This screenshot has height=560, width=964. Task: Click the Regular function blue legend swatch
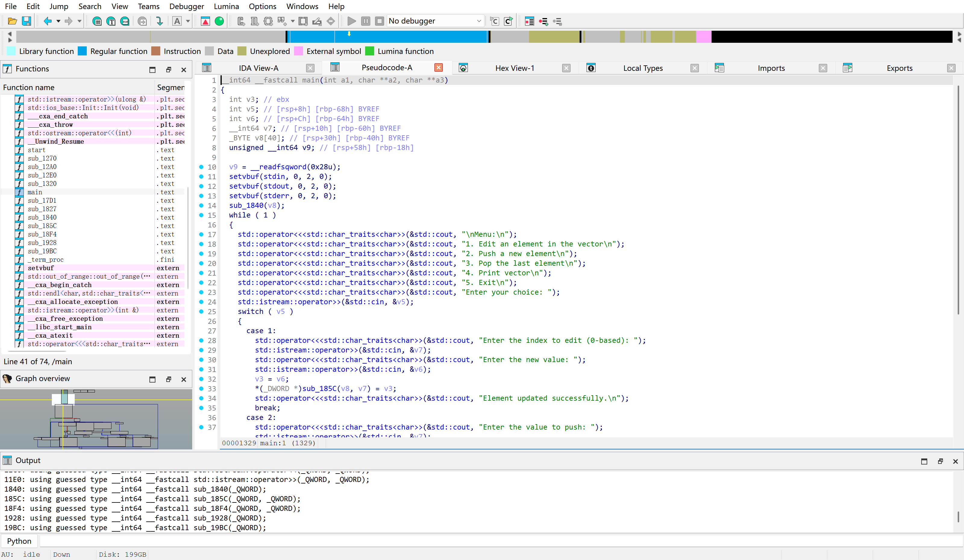(82, 51)
